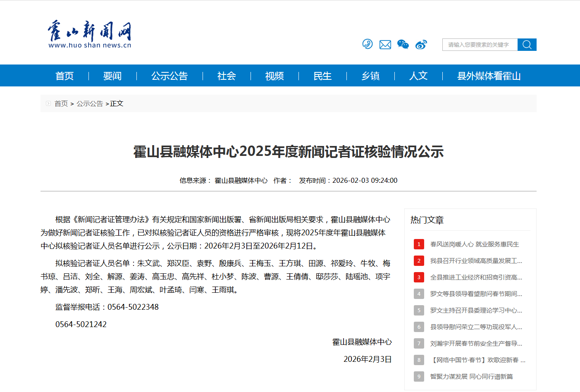Open the 视频 navigation tab
This screenshot has width=580, height=392.
[274, 76]
